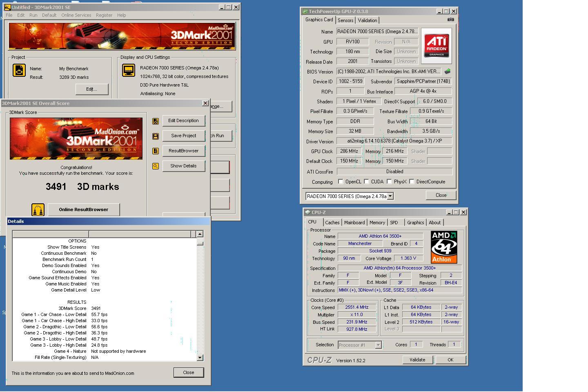Click the Project section benchmark icon
Viewport: 588px width, 392px height.
point(19,70)
